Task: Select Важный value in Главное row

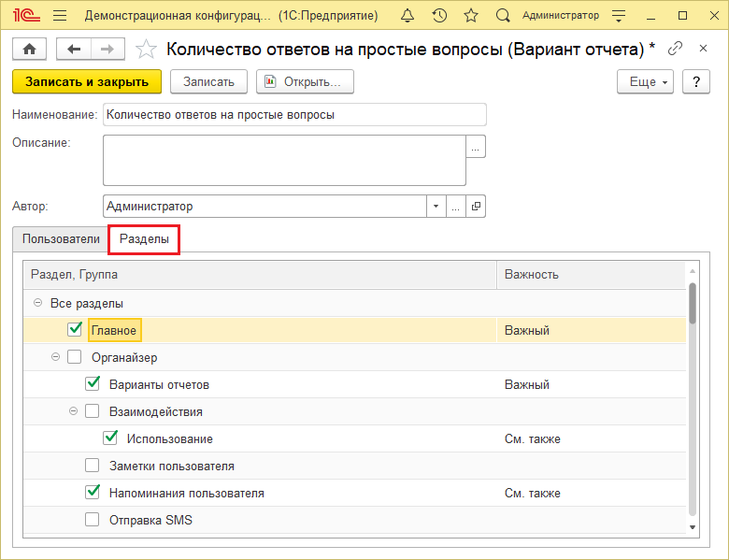Action: pos(527,330)
